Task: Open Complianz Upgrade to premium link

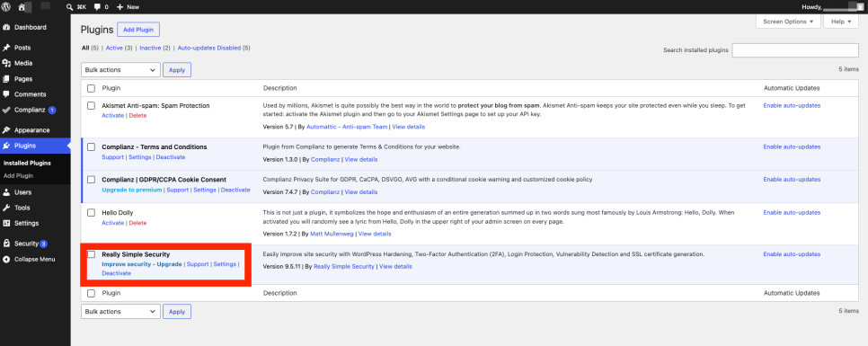Action: coord(132,190)
